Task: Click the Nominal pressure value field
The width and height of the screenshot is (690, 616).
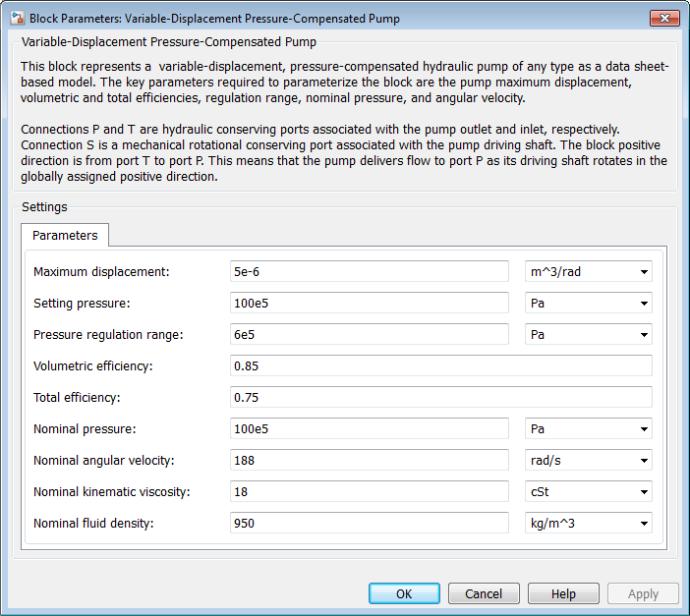Action: click(369, 429)
